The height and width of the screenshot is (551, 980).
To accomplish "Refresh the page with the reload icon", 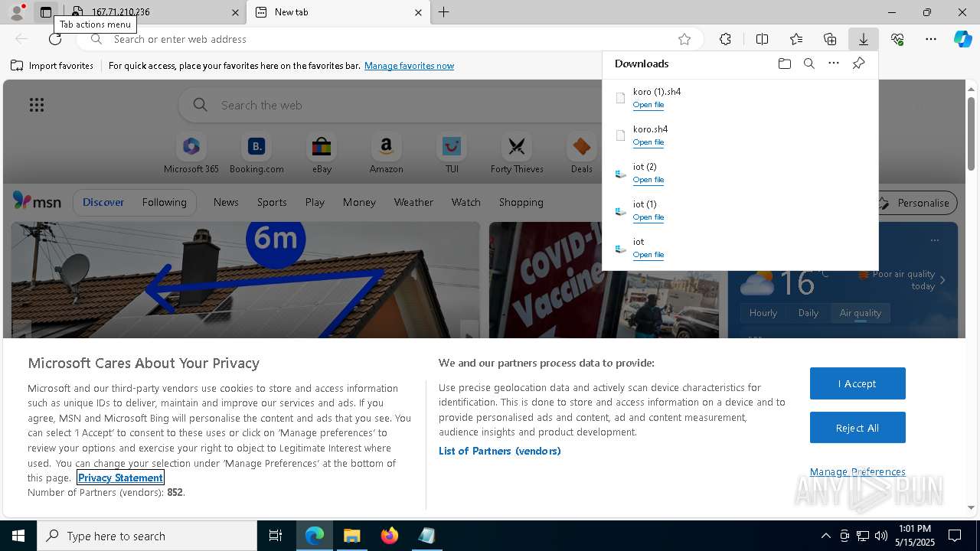I will 55,39.
